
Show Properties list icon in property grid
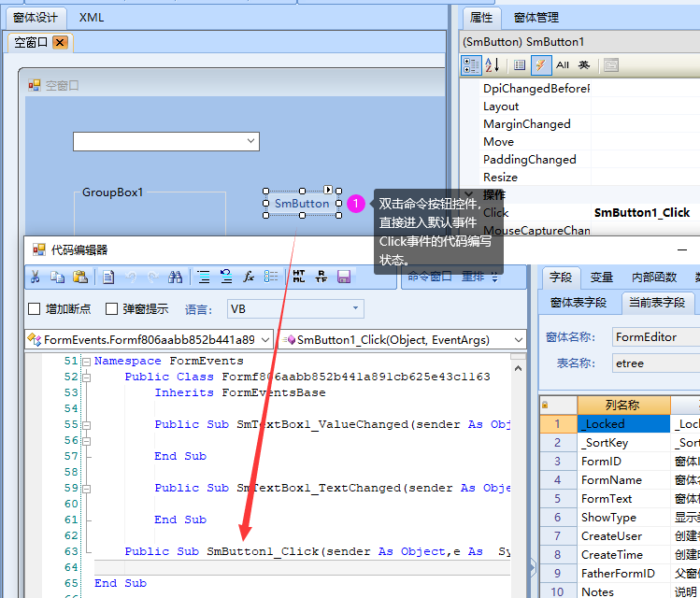[520, 65]
